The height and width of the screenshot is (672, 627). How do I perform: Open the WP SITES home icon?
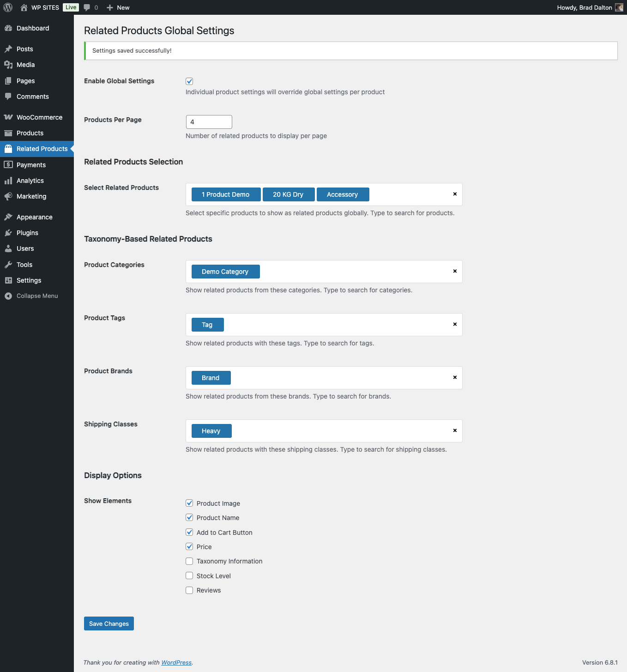[x=24, y=7]
